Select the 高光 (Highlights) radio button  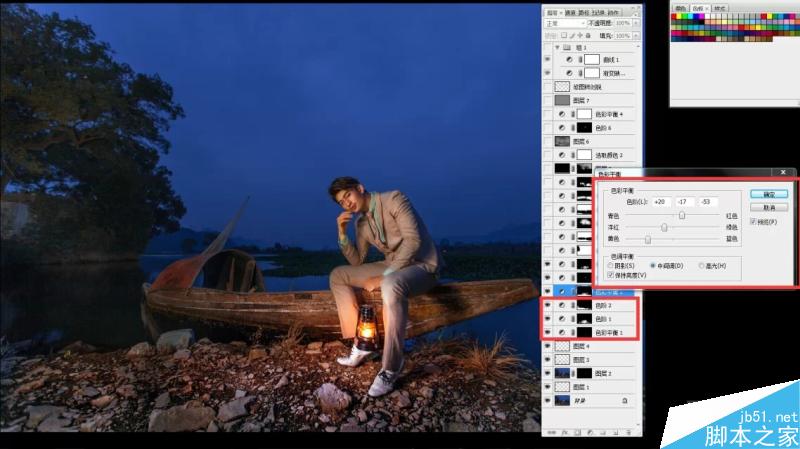pos(702,266)
